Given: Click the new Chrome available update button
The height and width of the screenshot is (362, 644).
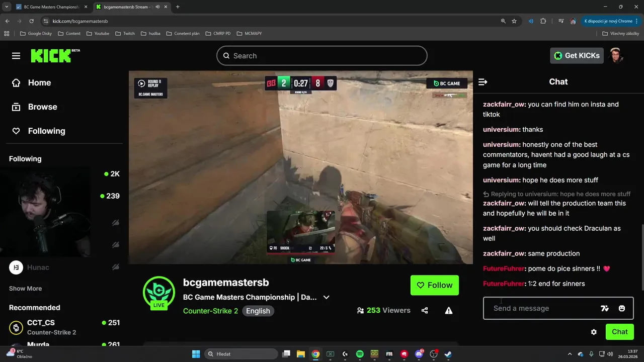Looking at the screenshot, I should click(611, 21).
